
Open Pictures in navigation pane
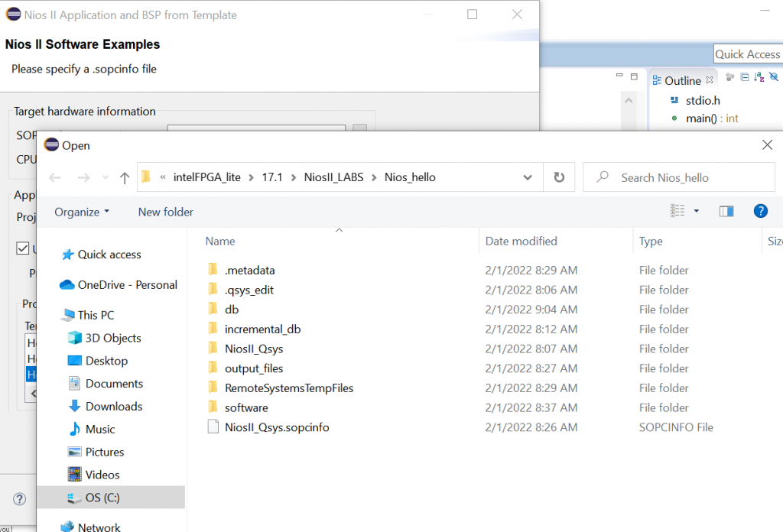coord(104,453)
